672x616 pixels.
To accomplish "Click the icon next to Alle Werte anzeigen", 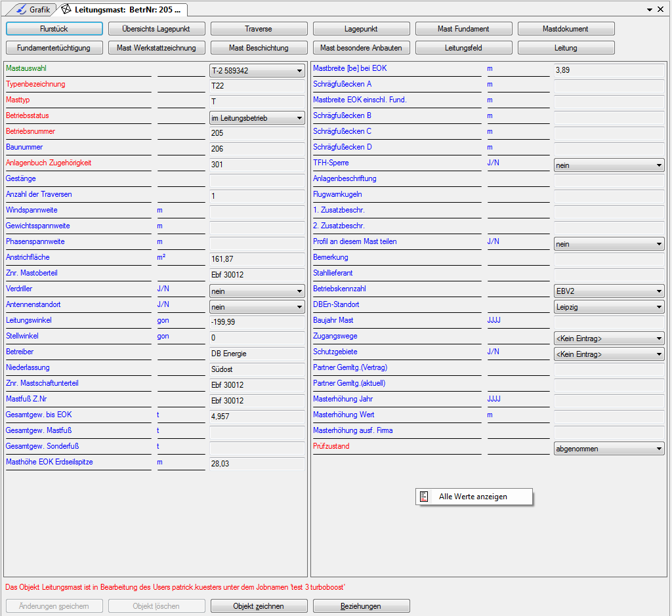I will tap(425, 497).
